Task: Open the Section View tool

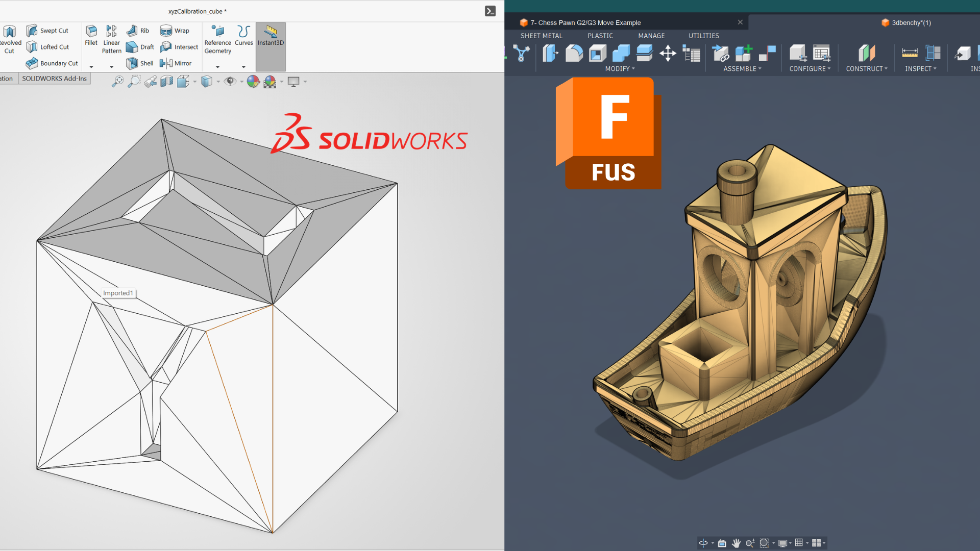Action: tap(166, 82)
